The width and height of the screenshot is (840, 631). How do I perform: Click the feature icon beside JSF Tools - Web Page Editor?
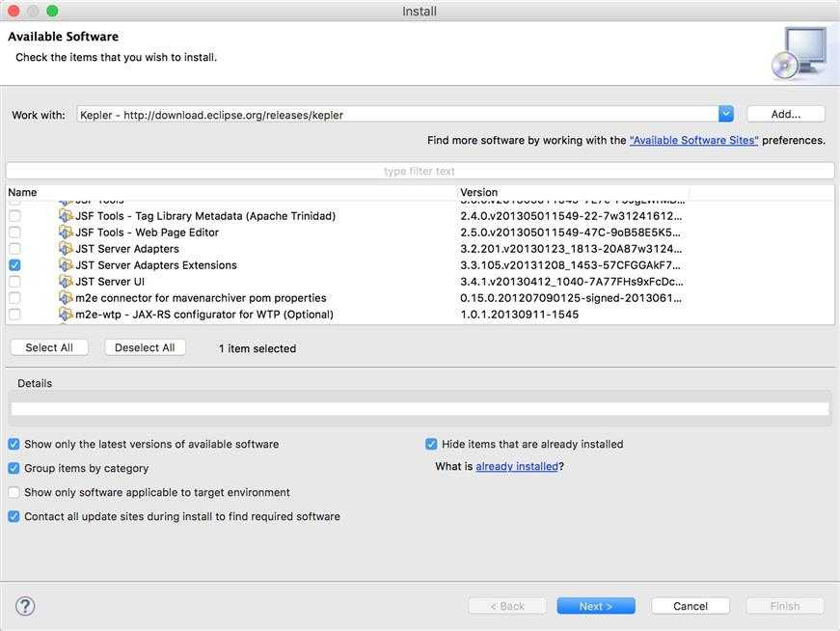(66, 233)
